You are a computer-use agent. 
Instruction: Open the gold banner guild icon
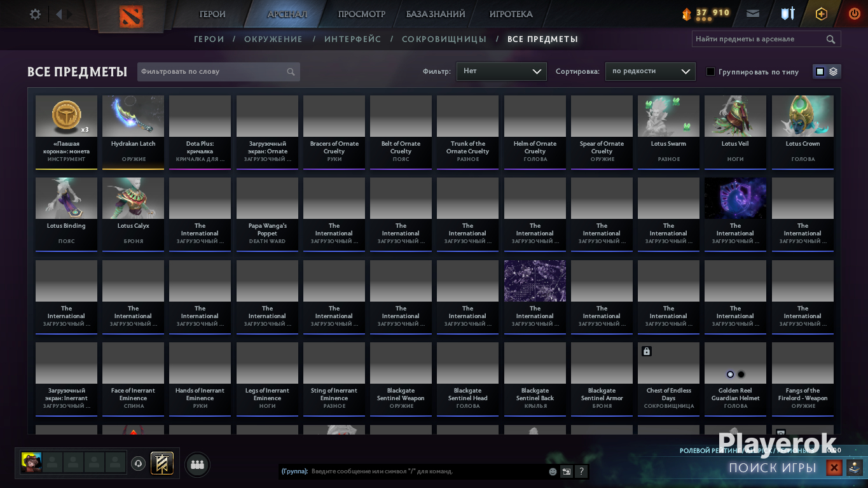[162, 463]
